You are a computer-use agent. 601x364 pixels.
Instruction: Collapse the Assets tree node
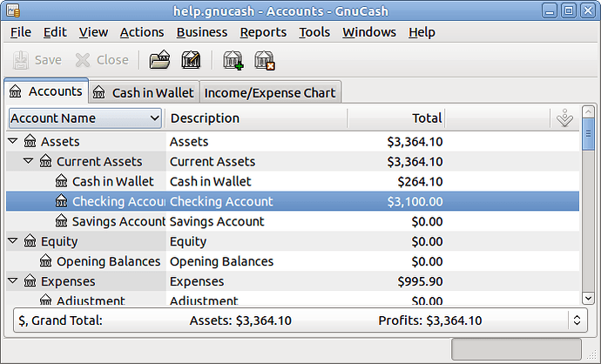(x=13, y=141)
